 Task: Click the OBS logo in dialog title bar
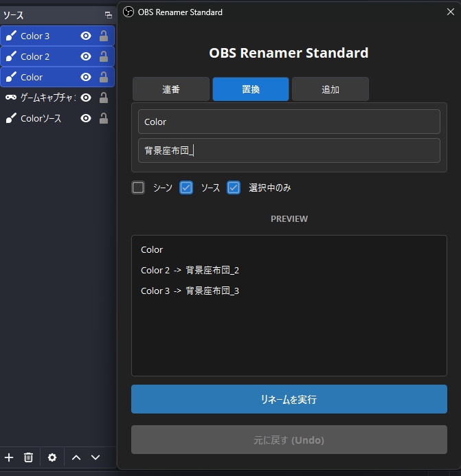click(128, 12)
